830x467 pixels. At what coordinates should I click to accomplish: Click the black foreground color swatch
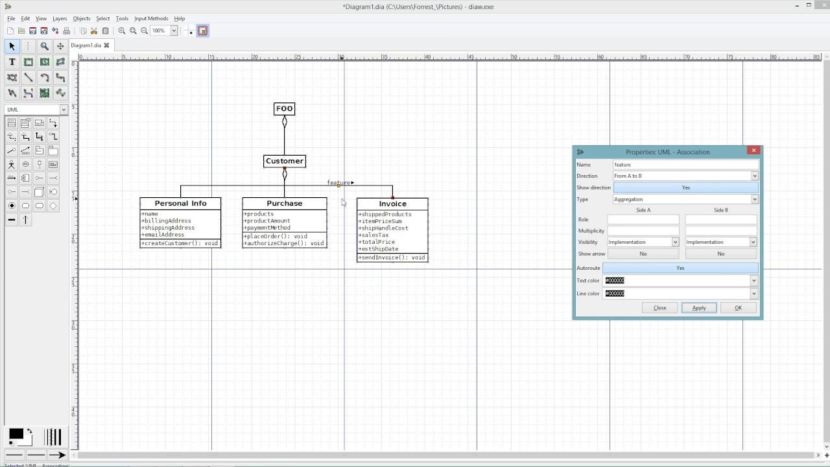pos(16,435)
